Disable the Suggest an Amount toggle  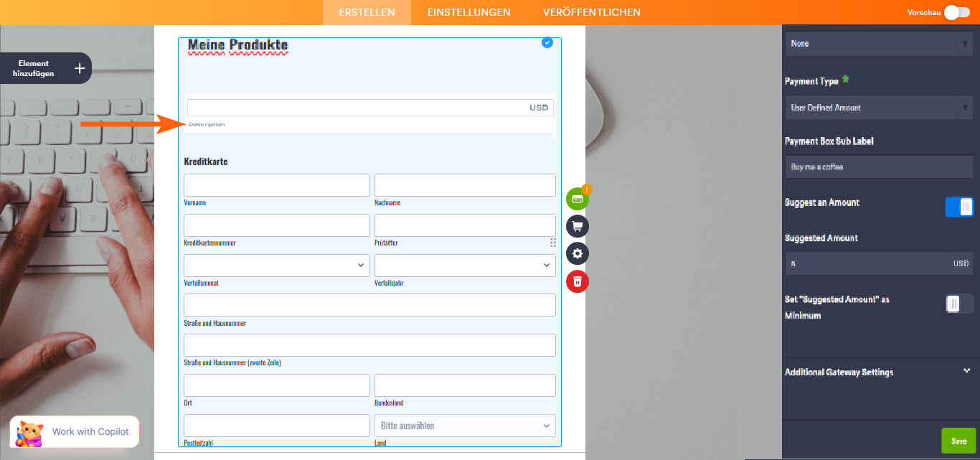(x=960, y=207)
